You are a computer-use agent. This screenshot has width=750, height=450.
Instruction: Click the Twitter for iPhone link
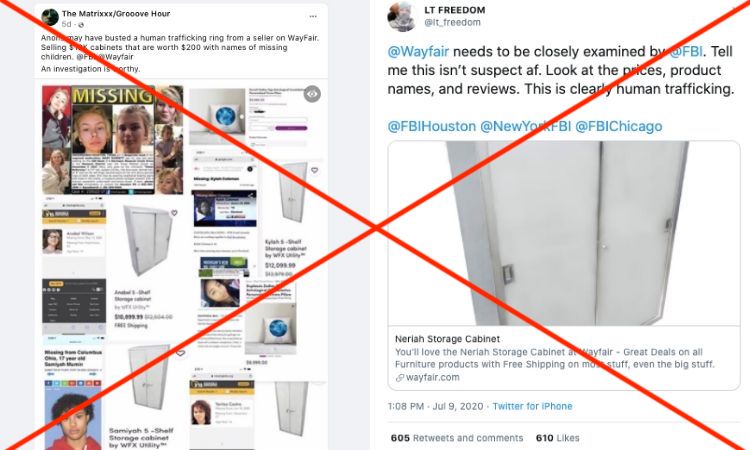click(x=532, y=406)
